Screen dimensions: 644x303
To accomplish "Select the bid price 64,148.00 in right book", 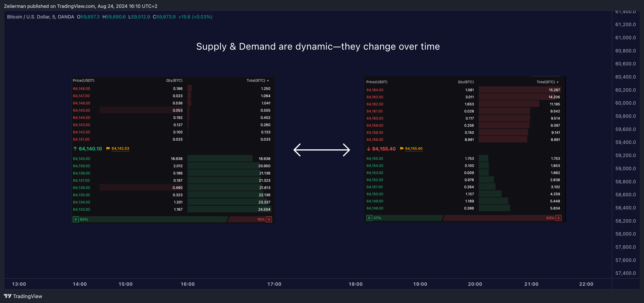I will 375,208.
